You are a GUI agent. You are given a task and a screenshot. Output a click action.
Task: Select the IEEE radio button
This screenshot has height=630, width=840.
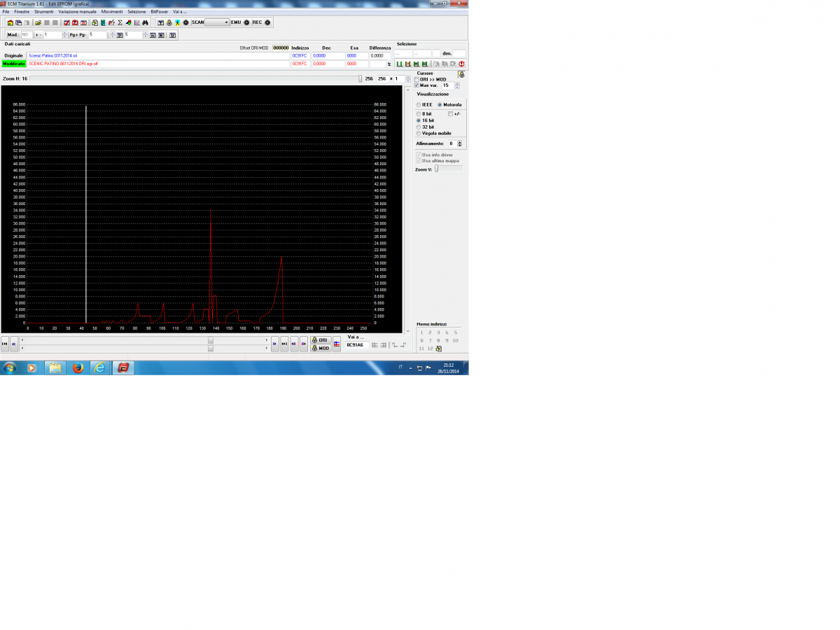click(419, 105)
